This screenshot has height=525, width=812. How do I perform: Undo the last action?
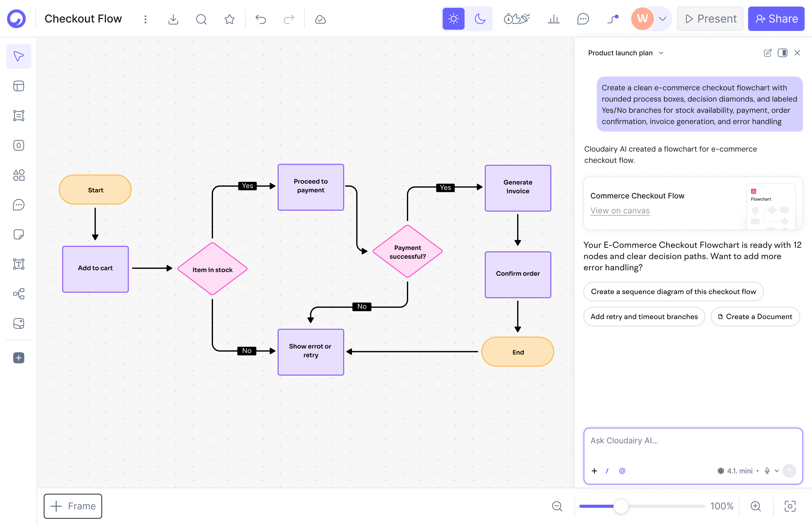tap(260, 19)
